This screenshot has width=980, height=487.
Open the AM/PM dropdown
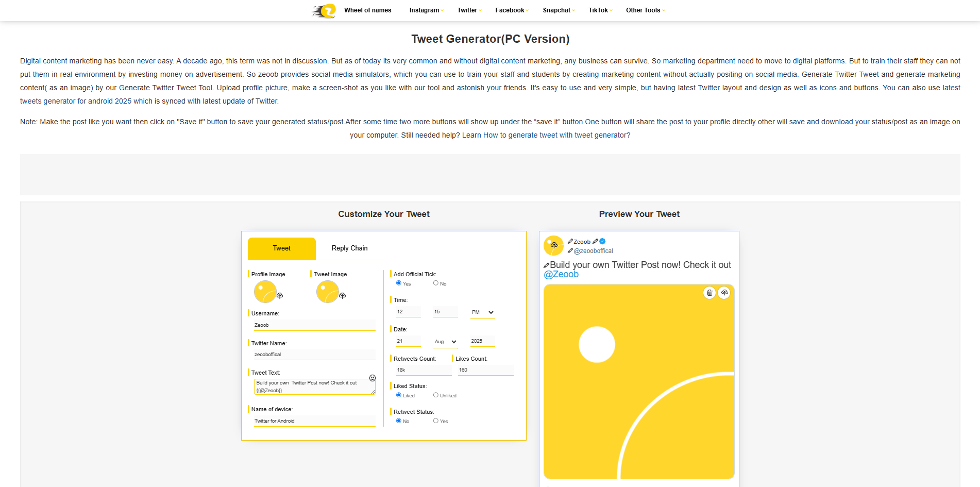(x=482, y=312)
